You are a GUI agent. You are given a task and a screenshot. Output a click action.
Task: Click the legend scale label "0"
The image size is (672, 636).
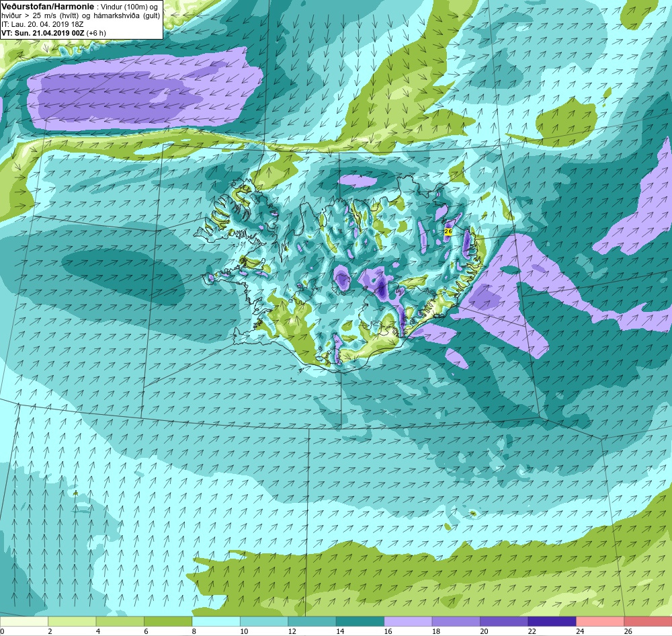coord(2,631)
